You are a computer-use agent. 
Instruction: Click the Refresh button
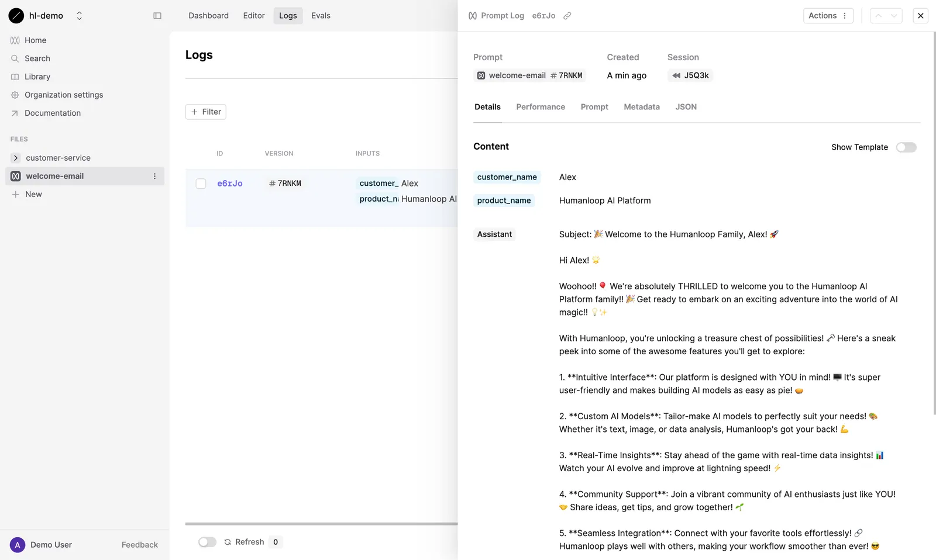click(x=244, y=542)
